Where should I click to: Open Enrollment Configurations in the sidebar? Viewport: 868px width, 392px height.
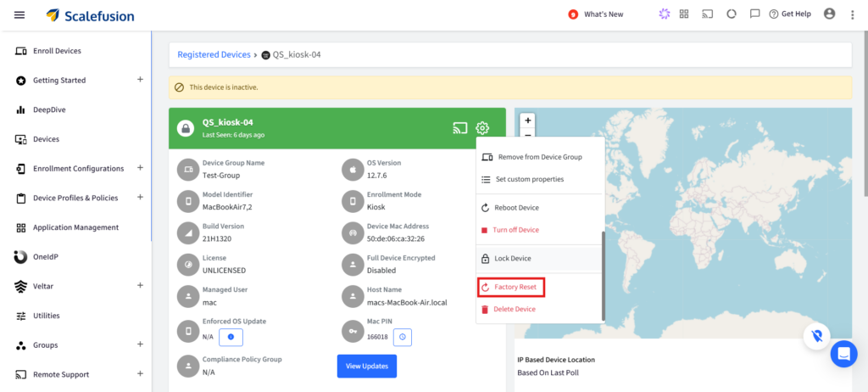pos(78,169)
